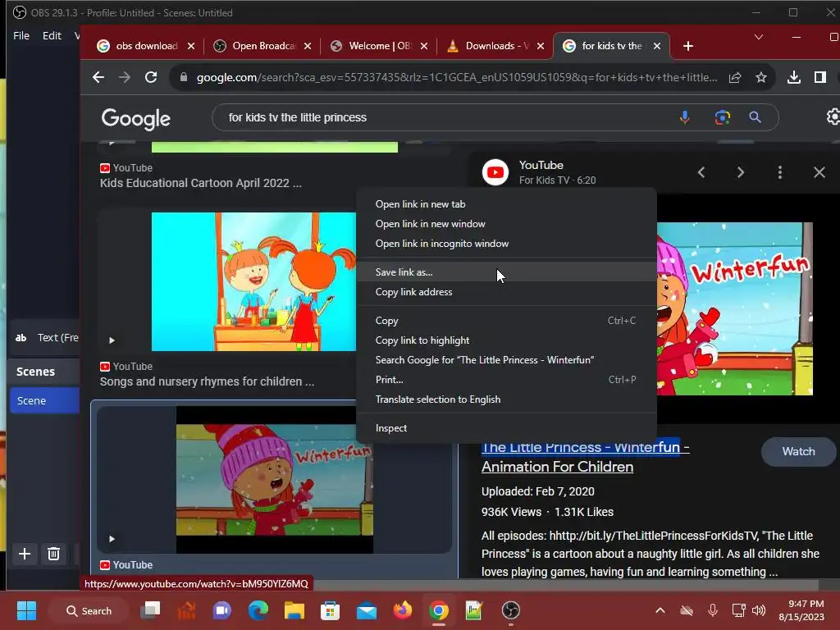
Task: Click the share page icon in address bar
Action: point(735,78)
